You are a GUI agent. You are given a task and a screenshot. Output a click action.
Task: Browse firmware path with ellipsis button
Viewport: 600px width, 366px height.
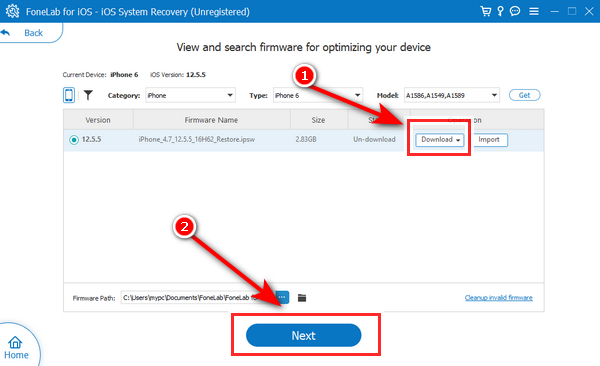(x=282, y=297)
